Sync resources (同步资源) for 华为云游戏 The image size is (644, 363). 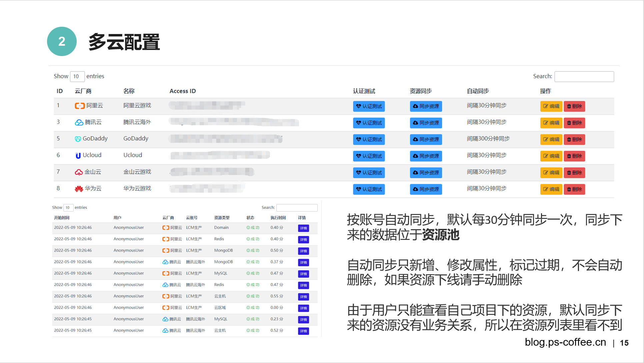(x=426, y=189)
